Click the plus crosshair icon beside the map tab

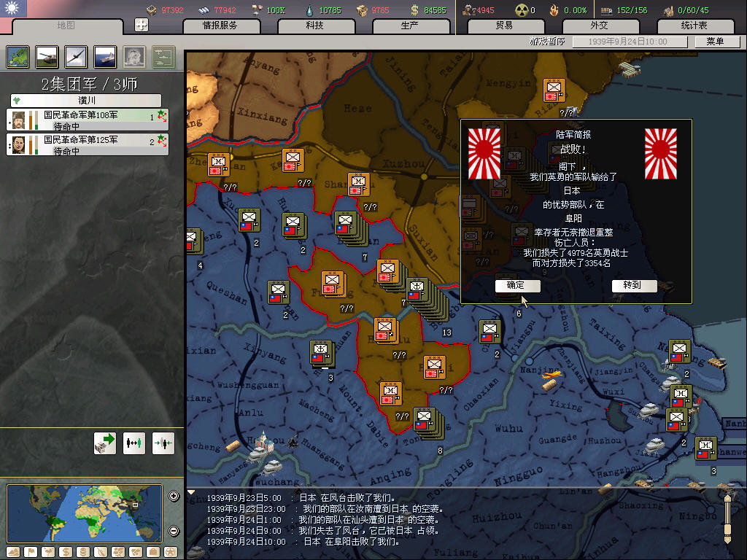[x=142, y=25]
